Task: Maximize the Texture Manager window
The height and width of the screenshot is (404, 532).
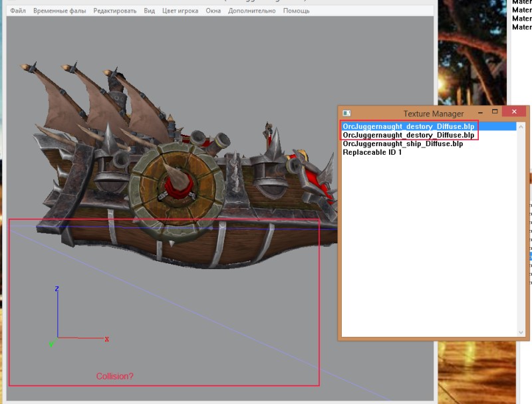Action: point(495,112)
